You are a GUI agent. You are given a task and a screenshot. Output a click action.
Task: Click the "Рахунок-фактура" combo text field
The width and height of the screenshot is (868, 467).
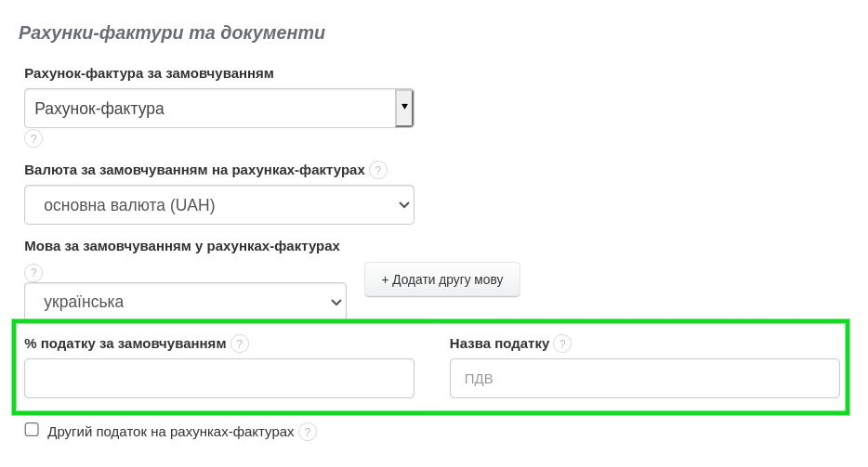[x=210, y=109]
